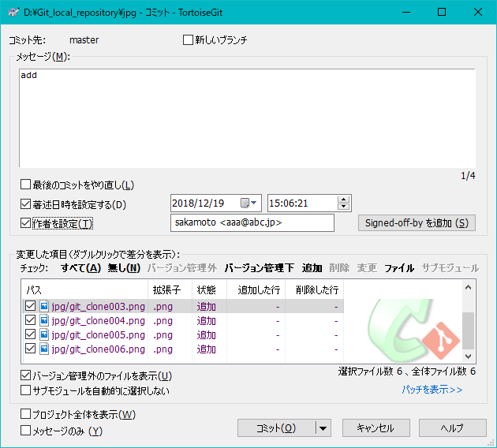Click the file icon of jpg/git_clone004.png
Viewport: 497px width, 448px height.
pyautogui.click(x=44, y=320)
